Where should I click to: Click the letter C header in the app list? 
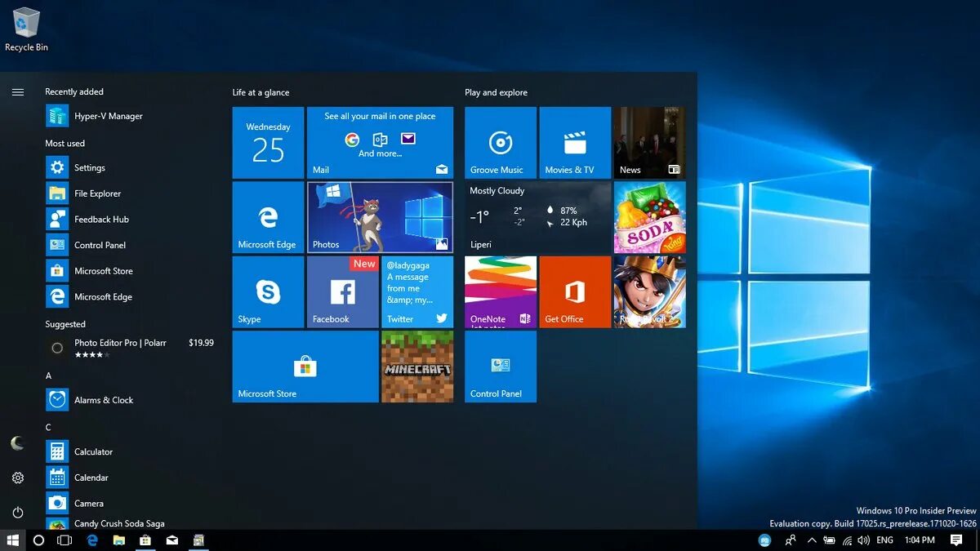[x=48, y=427]
